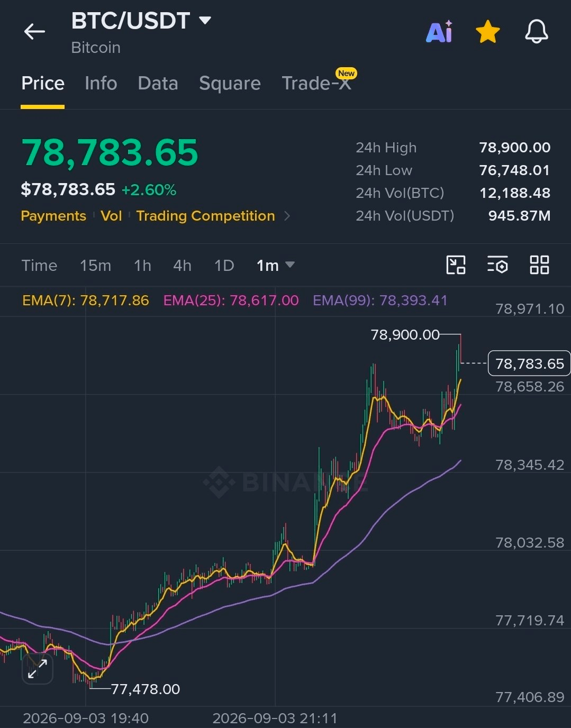571x728 pixels.
Task: Click the 78,971.10 price axis label
Action: [530, 309]
